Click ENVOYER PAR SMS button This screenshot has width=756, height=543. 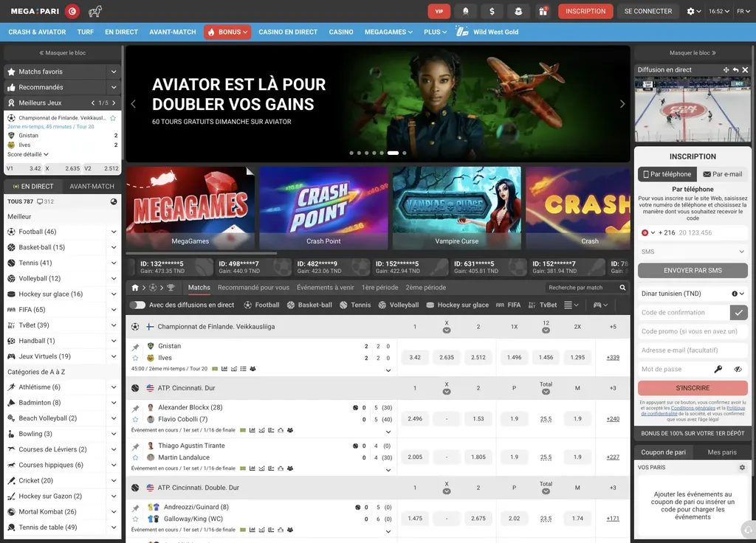coord(693,270)
